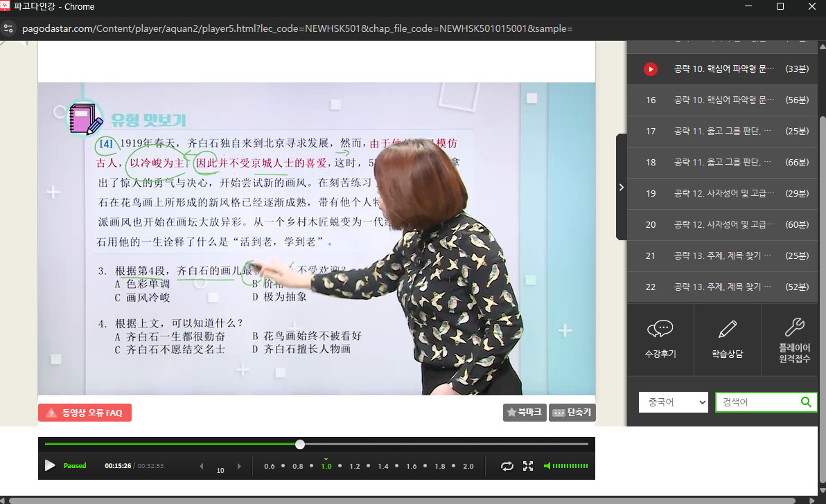The height and width of the screenshot is (504, 826).
Task: Click the video progress seek bar handle
Action: (300, 444)
